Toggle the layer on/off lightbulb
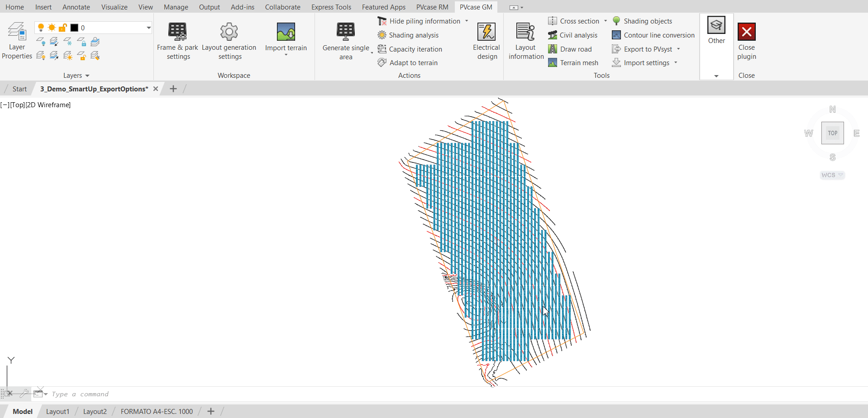Image resolution: width=868 pixels, height=418 pixels. [41, 28]
